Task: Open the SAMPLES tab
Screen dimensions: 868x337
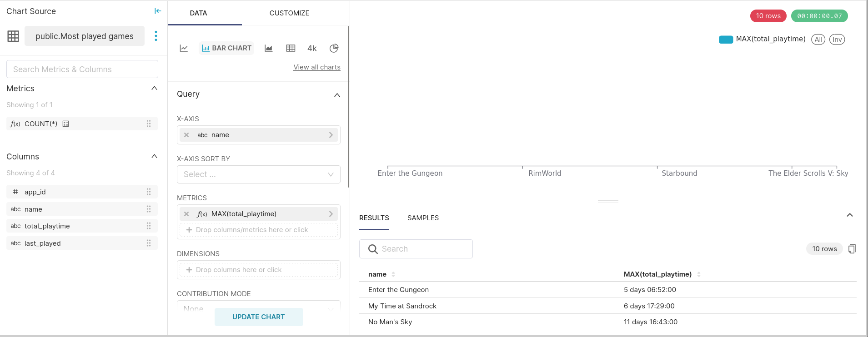Action: point(423,218)
